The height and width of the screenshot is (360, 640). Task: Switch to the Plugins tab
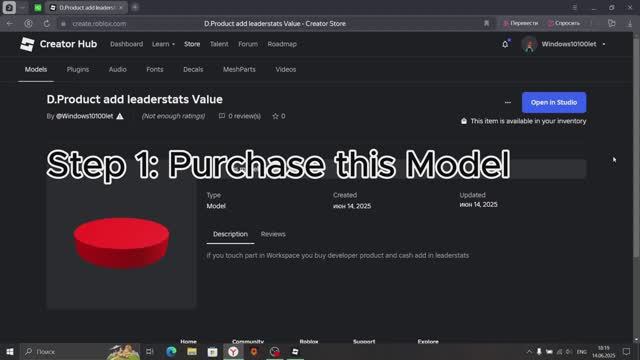point(78,69)
